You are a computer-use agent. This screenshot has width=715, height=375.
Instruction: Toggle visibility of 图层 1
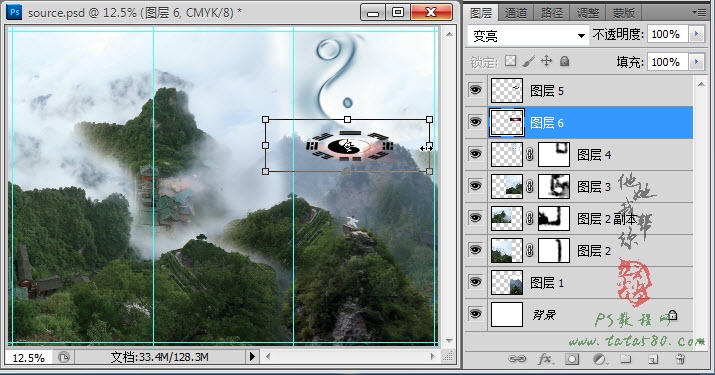tap(475, 281)
